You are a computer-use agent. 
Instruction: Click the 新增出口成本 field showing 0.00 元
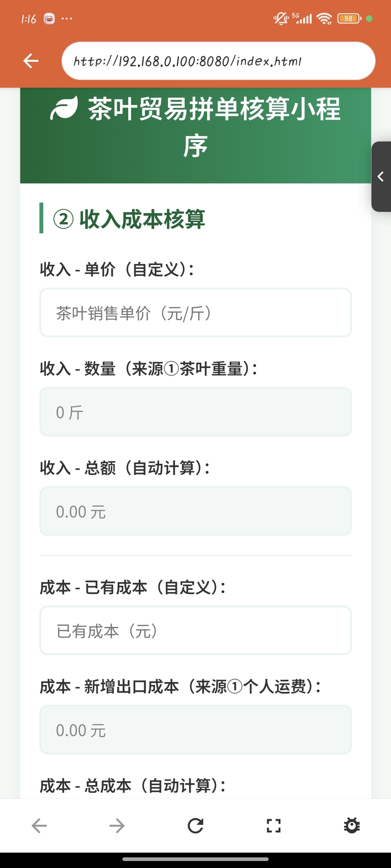click(195, 730)
